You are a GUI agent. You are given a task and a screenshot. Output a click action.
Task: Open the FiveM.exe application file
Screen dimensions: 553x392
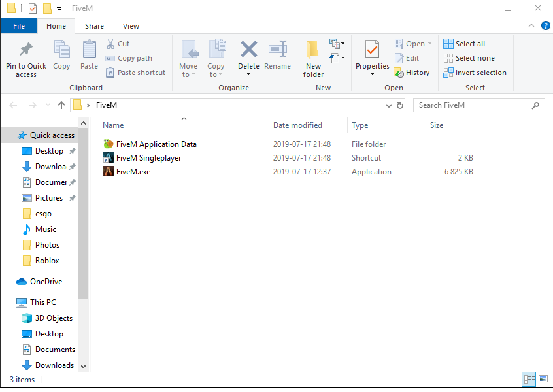[x=133, y=172]
